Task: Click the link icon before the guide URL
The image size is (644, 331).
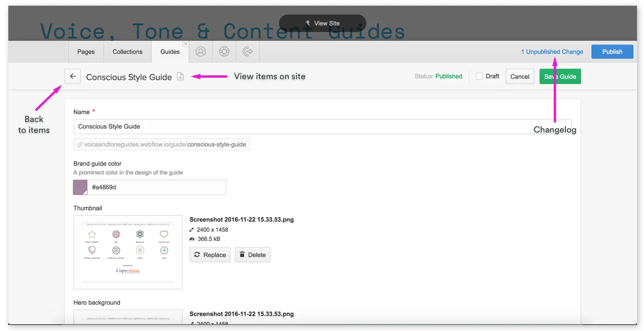Action: click(79, 144)
